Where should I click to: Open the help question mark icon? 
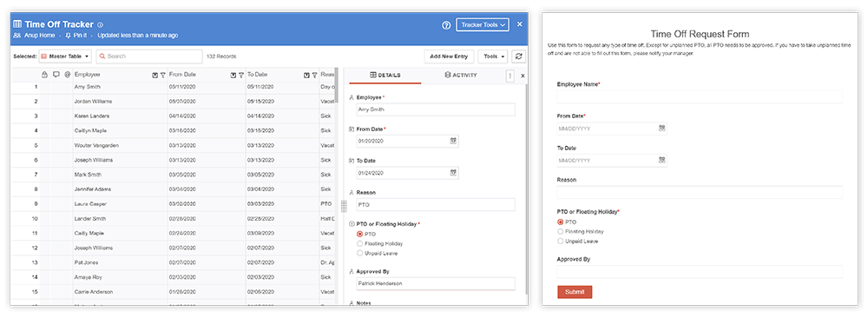446,25
